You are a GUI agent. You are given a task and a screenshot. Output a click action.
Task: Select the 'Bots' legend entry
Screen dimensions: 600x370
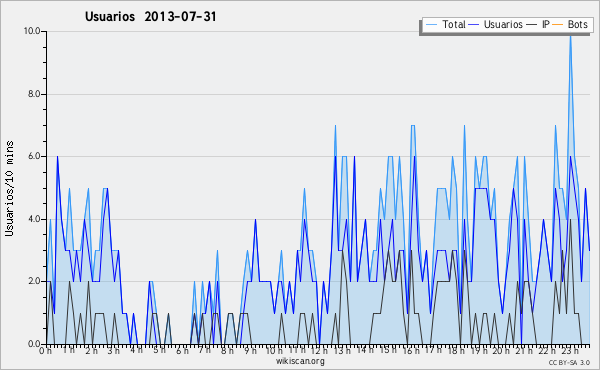point(577,24)
